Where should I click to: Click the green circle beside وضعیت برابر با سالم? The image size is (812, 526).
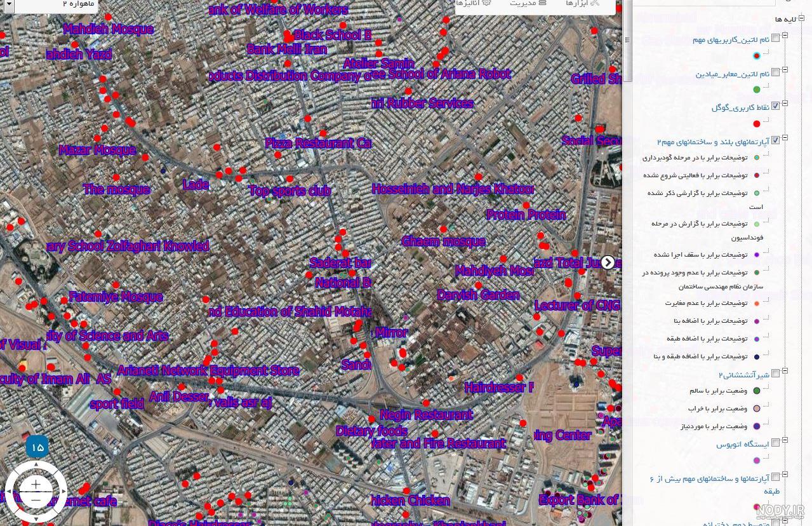[x=756, y=391]
